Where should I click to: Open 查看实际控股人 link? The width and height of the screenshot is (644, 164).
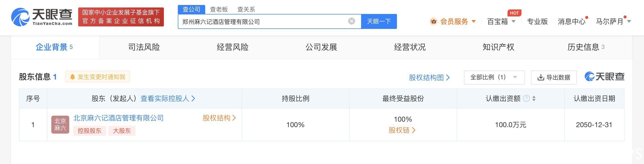(x=168, y=98)
